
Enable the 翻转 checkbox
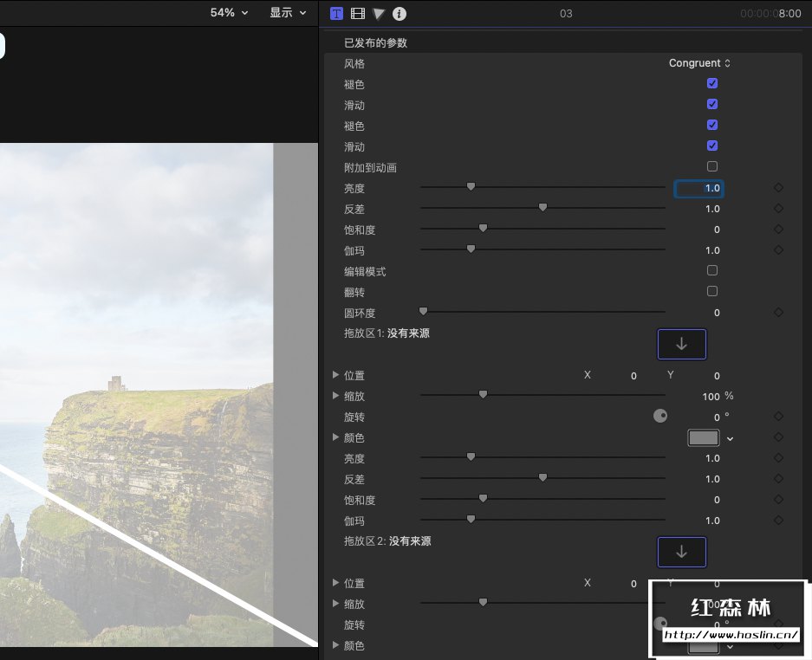click(x=712, y=291)
